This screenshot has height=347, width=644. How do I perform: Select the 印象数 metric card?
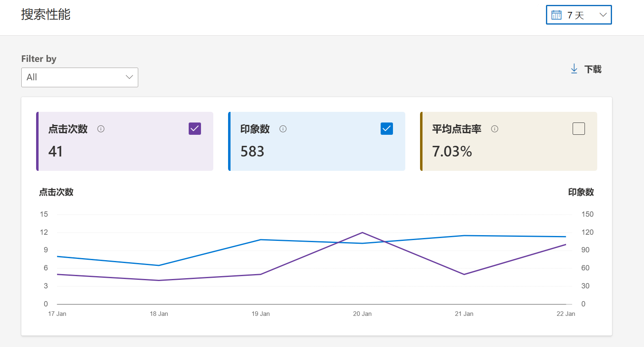317,141
